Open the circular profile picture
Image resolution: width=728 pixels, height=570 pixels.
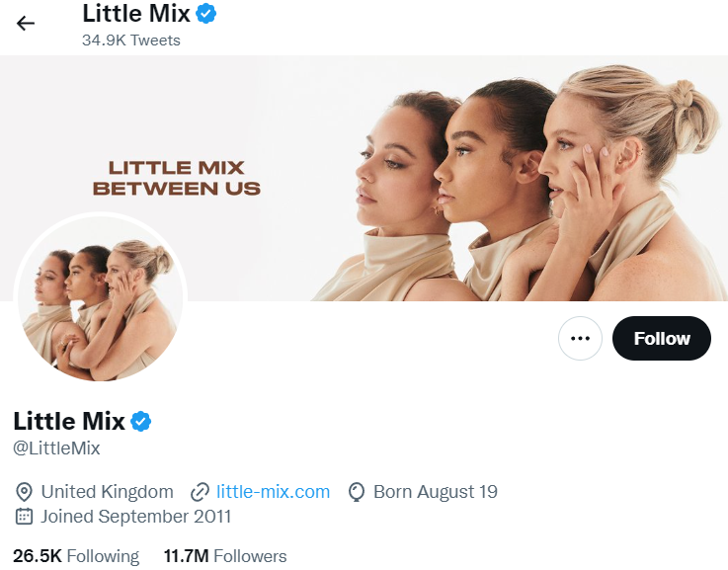tap(100, 298)
